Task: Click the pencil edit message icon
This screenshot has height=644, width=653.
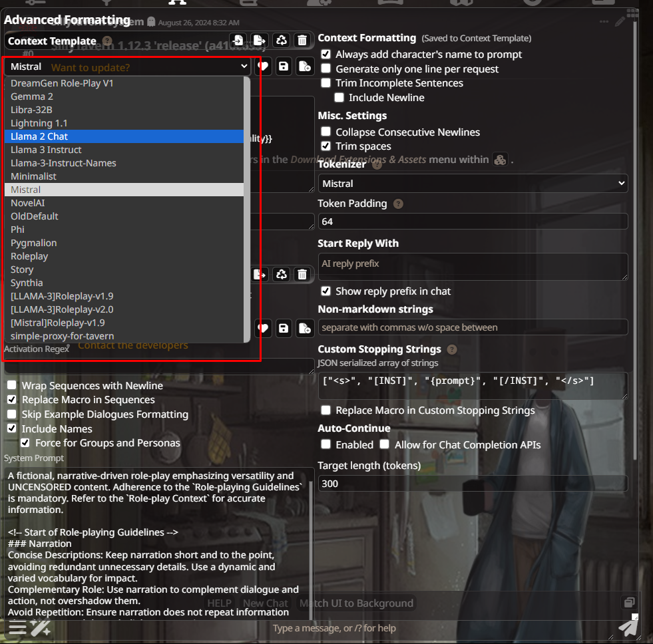Action: point(620,21)
